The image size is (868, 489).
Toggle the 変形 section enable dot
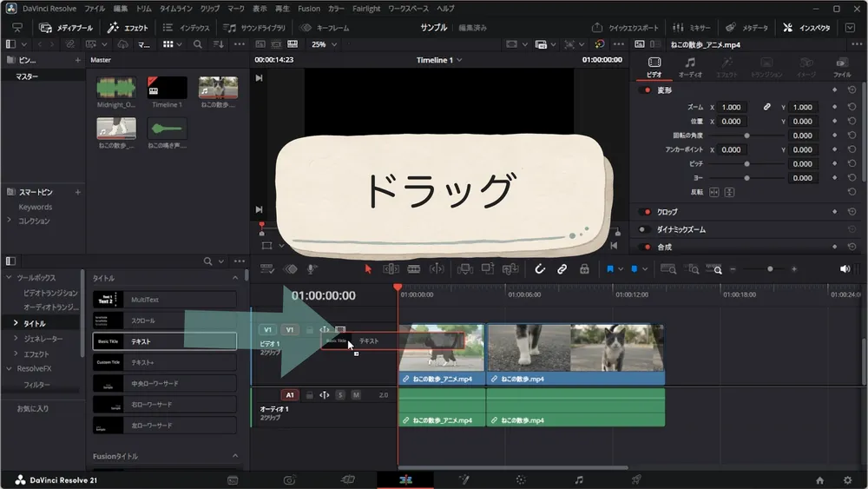(647, 90)
